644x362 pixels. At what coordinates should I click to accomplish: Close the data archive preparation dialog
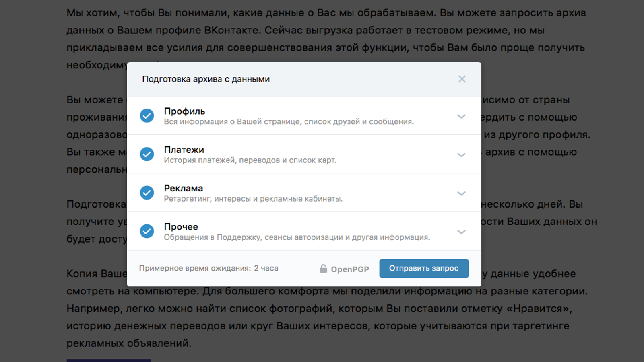pyautogui.click(x=462, y=79)
